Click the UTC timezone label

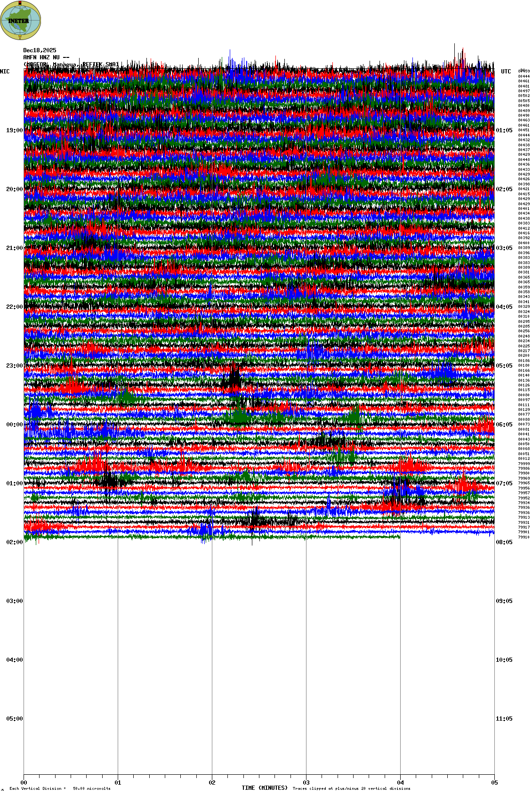(x=506, y=72)
